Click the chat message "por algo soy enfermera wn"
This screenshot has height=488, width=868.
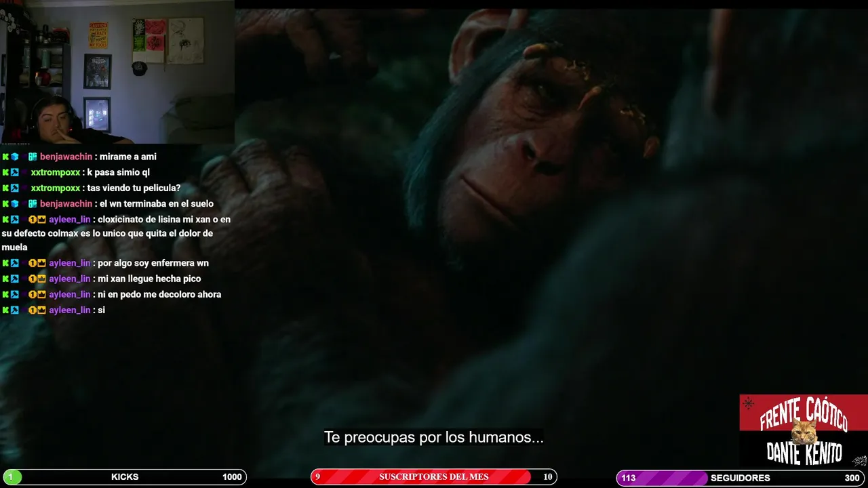[153, 263]
